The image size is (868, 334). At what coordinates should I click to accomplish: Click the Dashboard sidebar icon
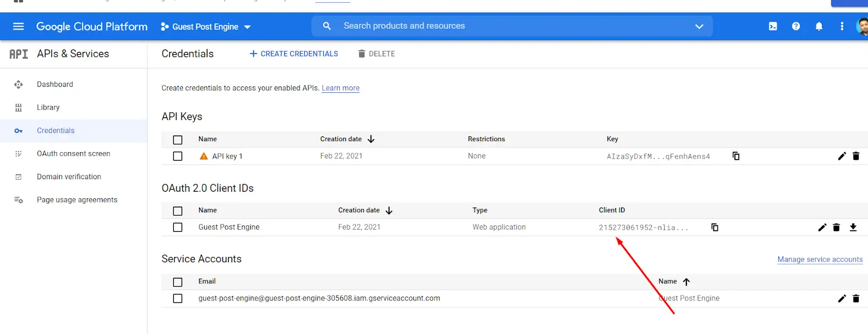coord(18,84)
